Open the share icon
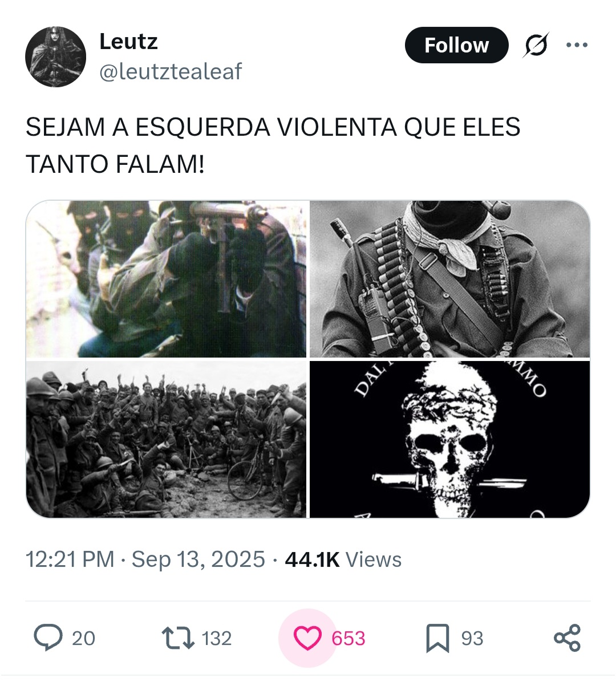The image size is (616, 690). (x=567, y=638)
